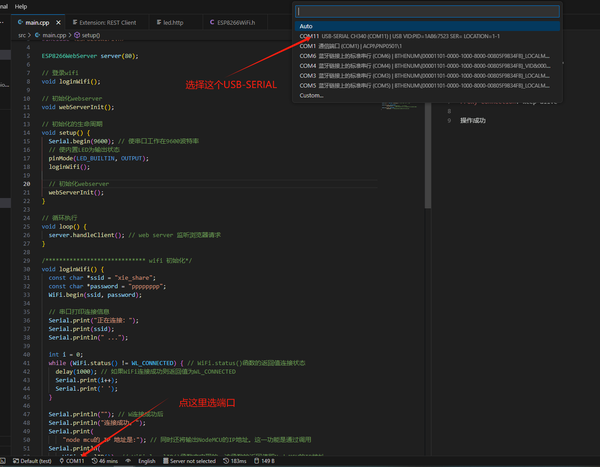Click the led.http file icon

[x=159, y=23]
